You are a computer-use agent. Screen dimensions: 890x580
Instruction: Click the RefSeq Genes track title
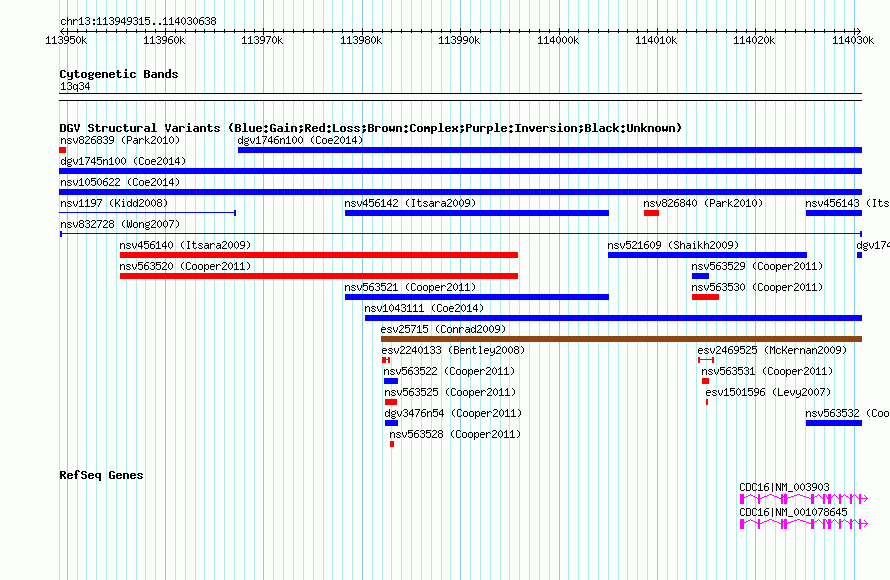[x=101, y=475]
